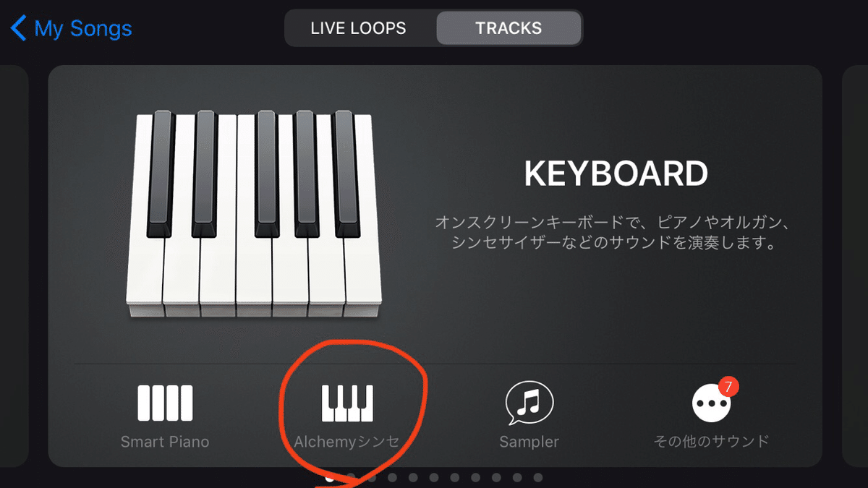Screen dimensions: 868x488
Task: Tap the KEYBOARD heading
Action: pos(616,174)
